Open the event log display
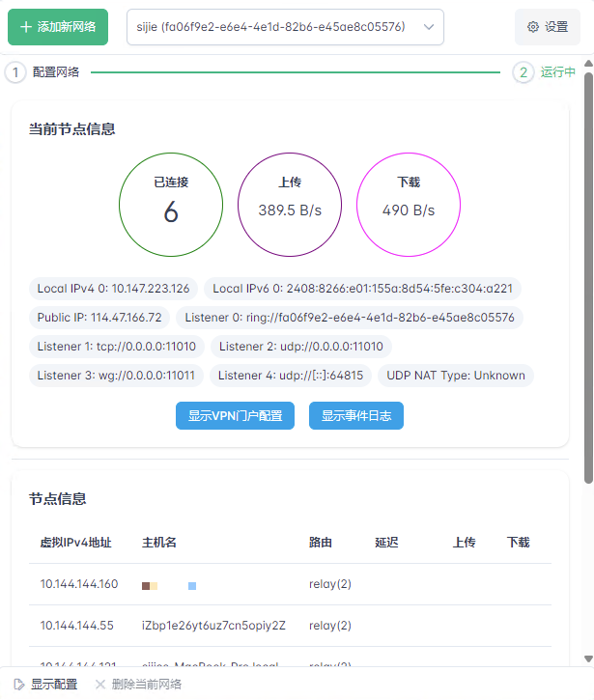 (356, 416)
